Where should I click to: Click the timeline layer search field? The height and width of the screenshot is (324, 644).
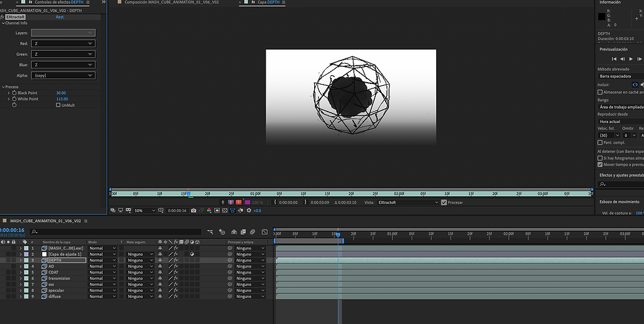click(116, 232)
